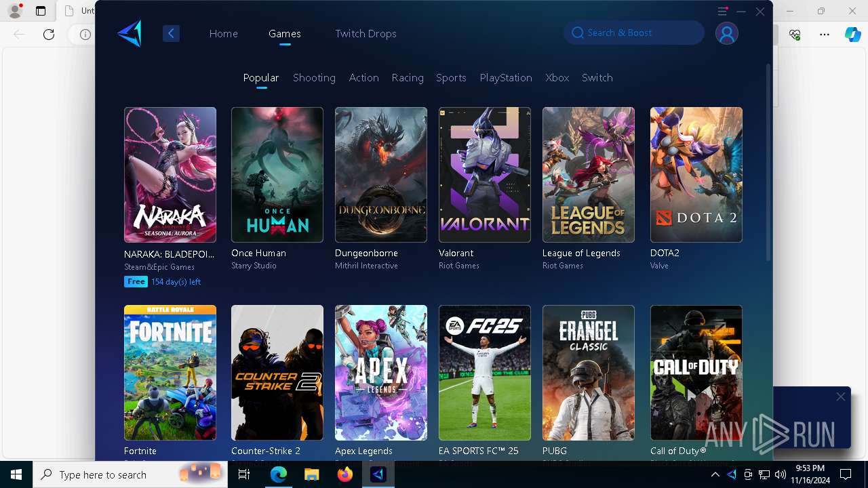Click the 'Starry Studio' publisher text
The width and height of the screenshot is (868, 488).
click(x=254, y=266)
